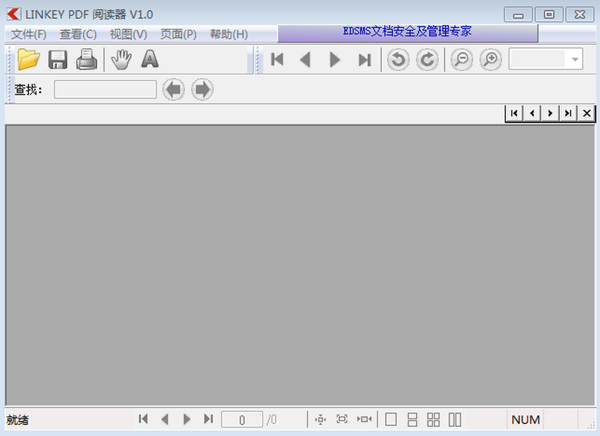Open the 视图(V) menu
600x436 pixels.
click(128, 34)
